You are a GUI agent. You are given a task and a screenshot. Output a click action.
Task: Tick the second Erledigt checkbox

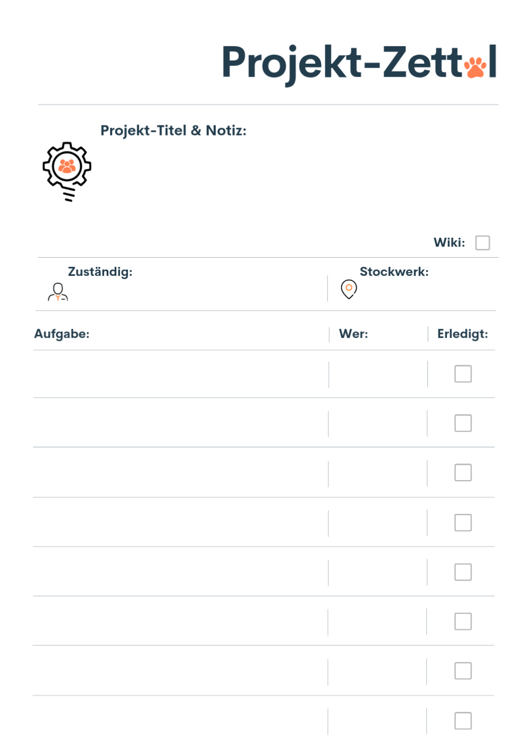click(x=463, y=423)
